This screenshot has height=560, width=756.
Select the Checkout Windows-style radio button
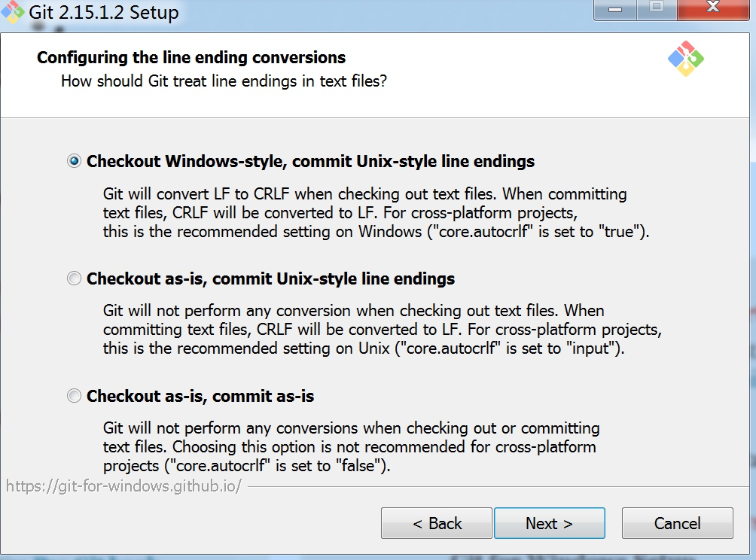(75, 161)
